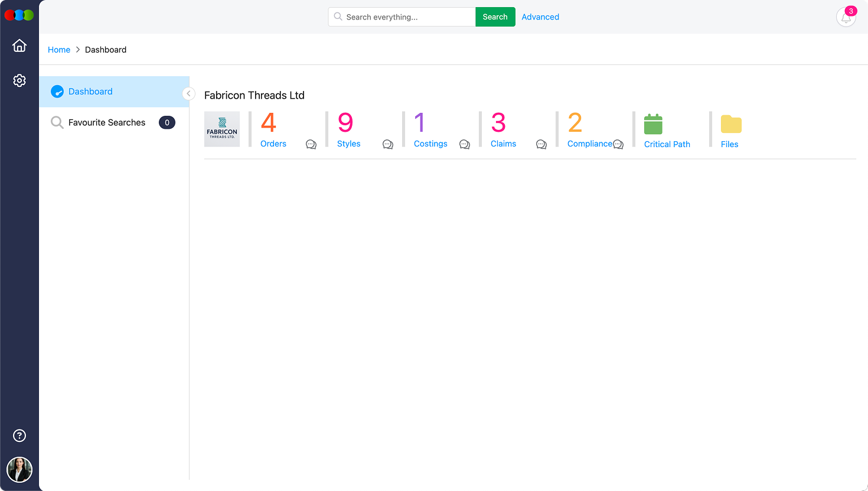Open comments for Costings

pos(465,144)
